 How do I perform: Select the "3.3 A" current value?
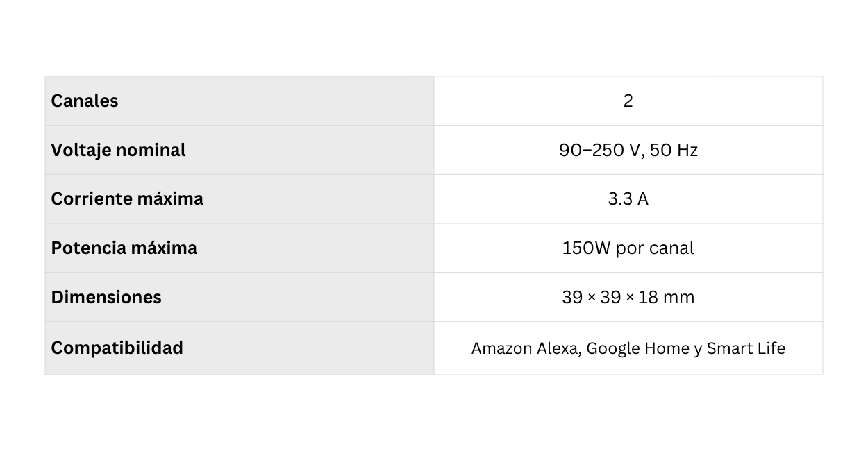click(628, 199)
